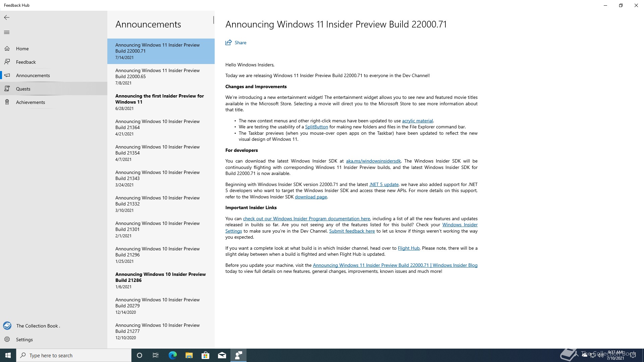Open aka.ms/windowsinsidersdk link
This screenshot has width=644, height=362.
(373, 161)
